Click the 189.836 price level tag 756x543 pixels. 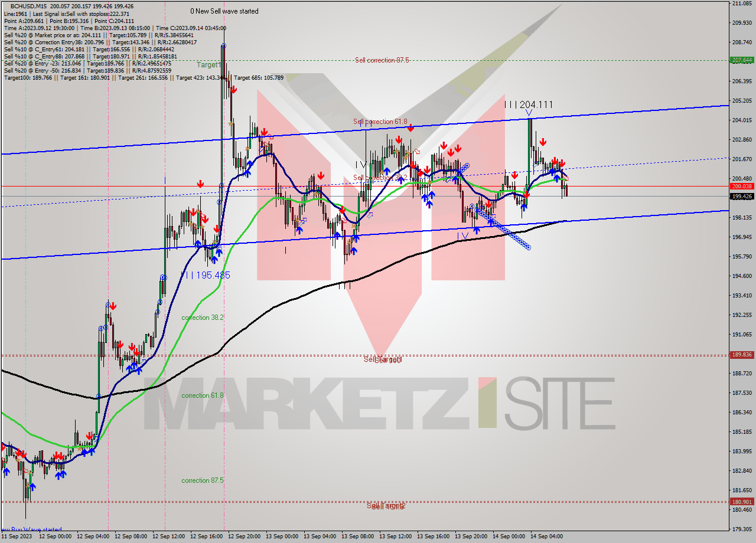click(x=742, y=355)
